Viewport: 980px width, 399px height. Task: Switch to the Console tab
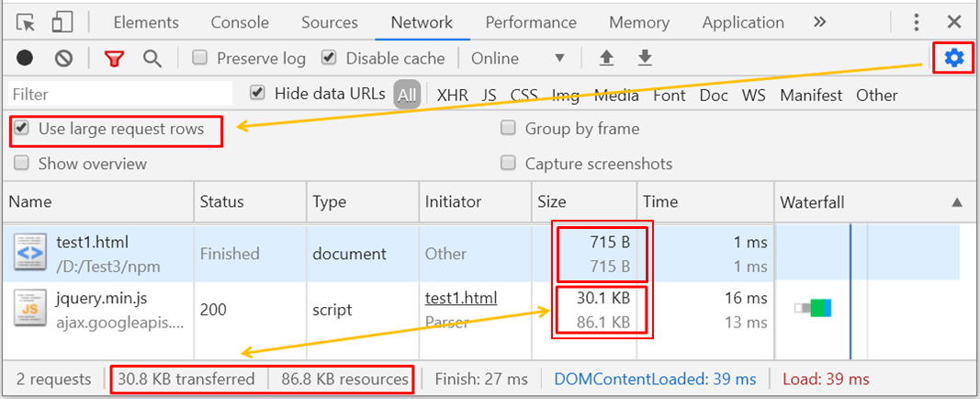tap(240, 23)
